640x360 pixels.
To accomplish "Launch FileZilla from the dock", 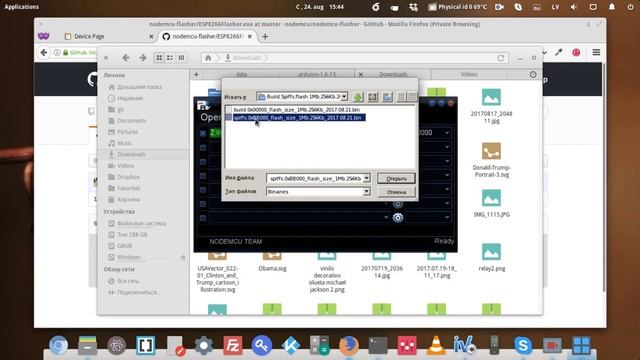I will tap(233, 345).
